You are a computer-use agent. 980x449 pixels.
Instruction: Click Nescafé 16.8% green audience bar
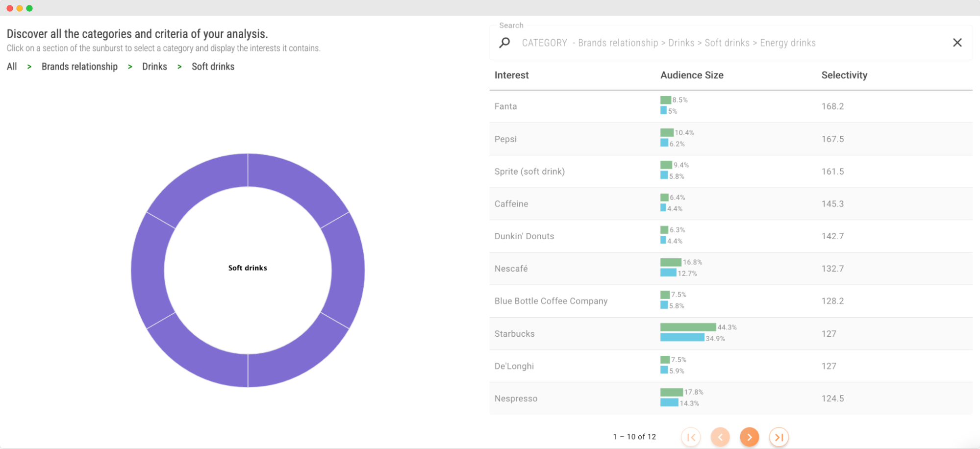click(x=671, y=262)
